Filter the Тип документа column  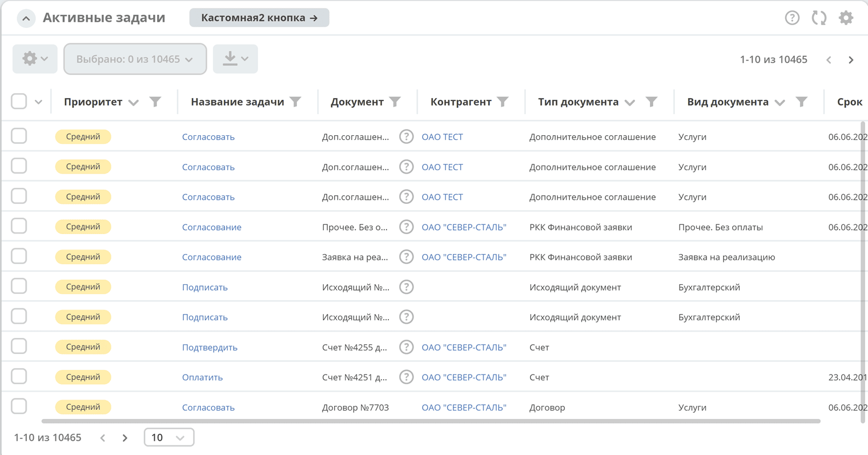651,102
